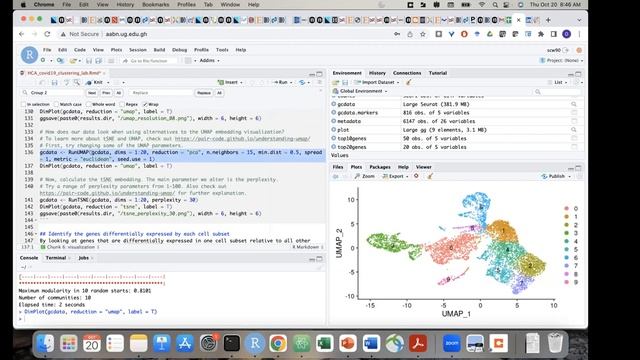The height and width of the screenshot is (360, 640).
Task: Click the Go to file/function field
Action: 149,60
